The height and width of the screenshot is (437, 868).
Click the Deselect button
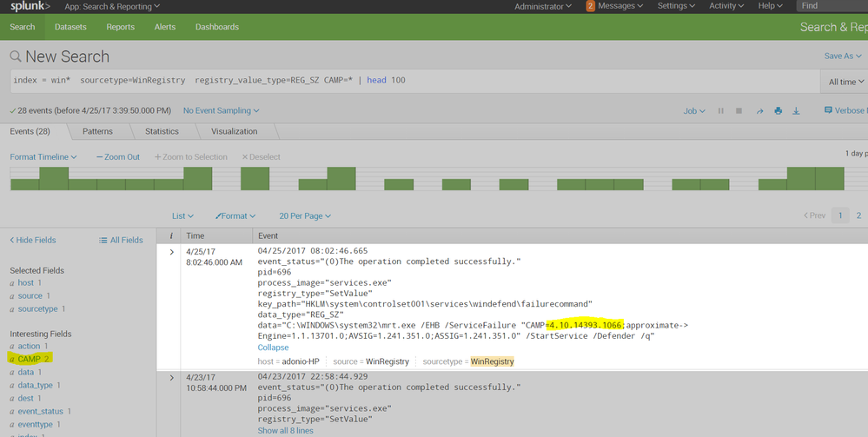(262, 156)
